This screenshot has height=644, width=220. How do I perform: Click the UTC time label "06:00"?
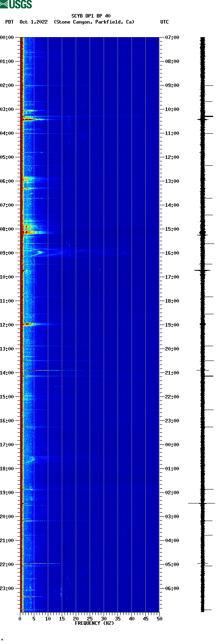click(172, 589)
